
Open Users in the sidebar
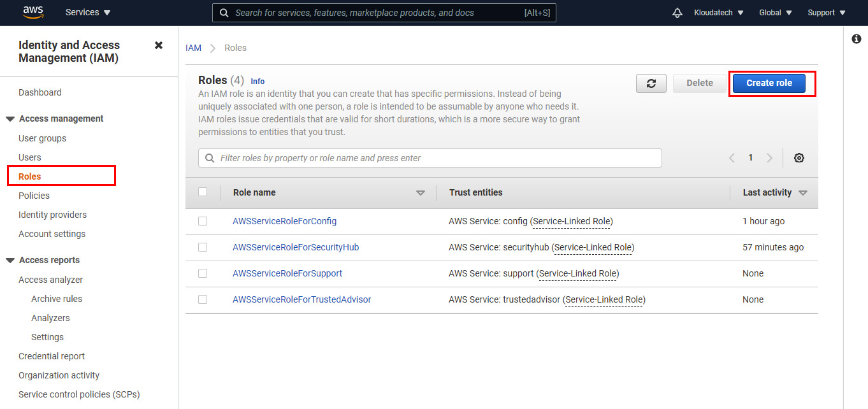[x=29, y=157]
